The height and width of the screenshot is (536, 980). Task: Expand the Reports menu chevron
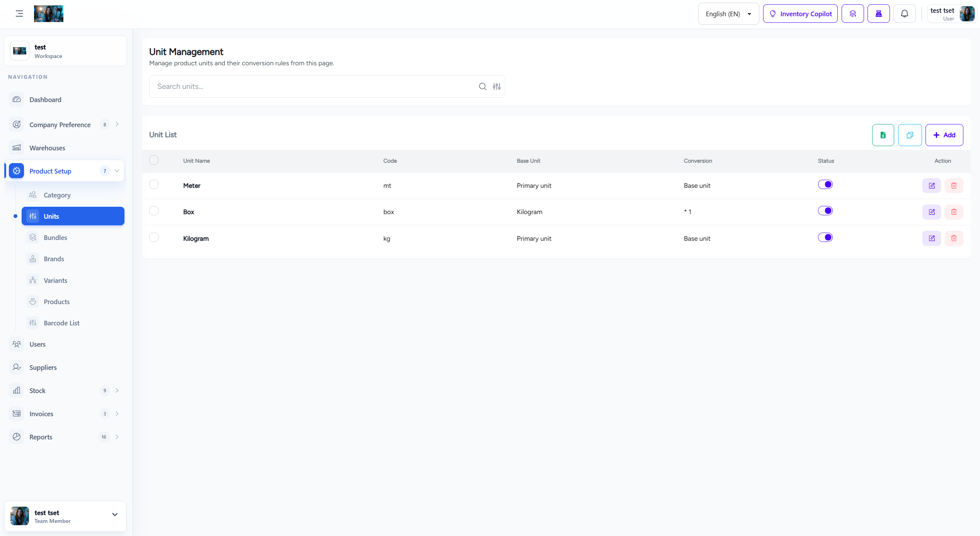(x=117, y=437)
